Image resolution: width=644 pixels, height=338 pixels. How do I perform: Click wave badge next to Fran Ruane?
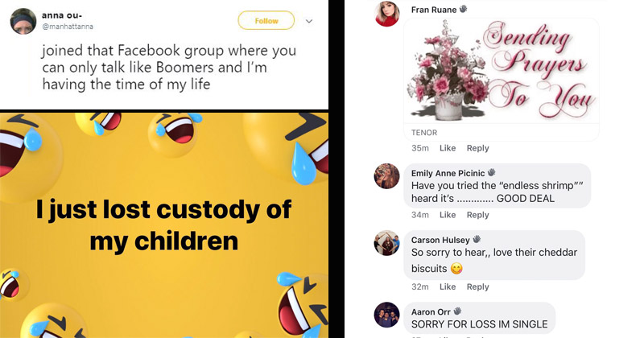tap(463, 10)
